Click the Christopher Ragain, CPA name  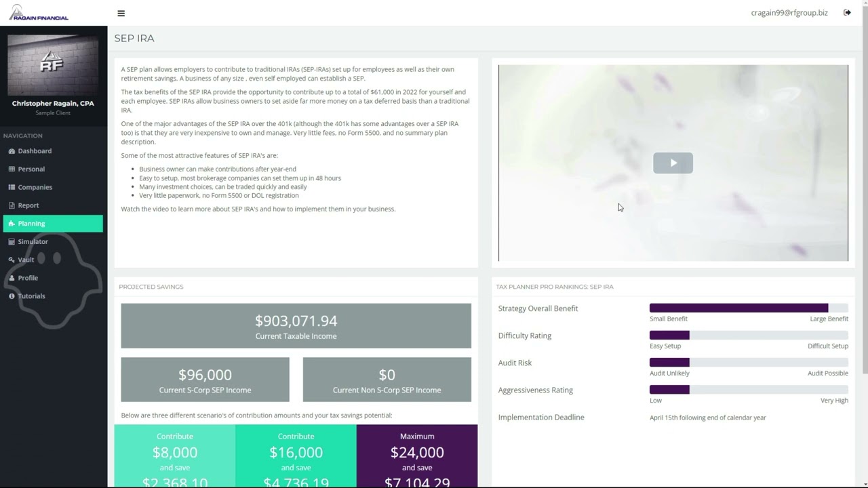pos(53,104)
